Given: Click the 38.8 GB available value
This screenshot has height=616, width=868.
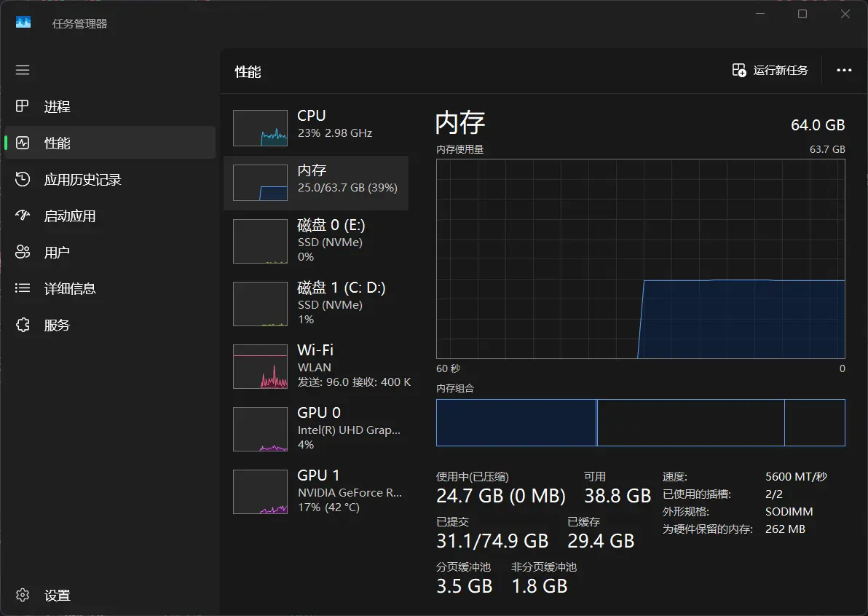Looking at the screenshot, I should click(x=618, y=496).
